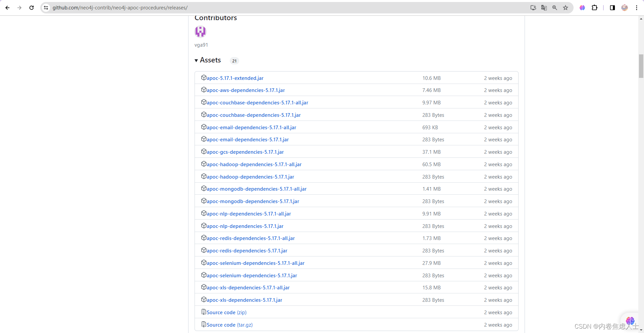Click the package icon beside apoc-gcs-dependencies-5.17.1.jar
Viewport: 644px width, 333px height.
[x=204, y=151]
